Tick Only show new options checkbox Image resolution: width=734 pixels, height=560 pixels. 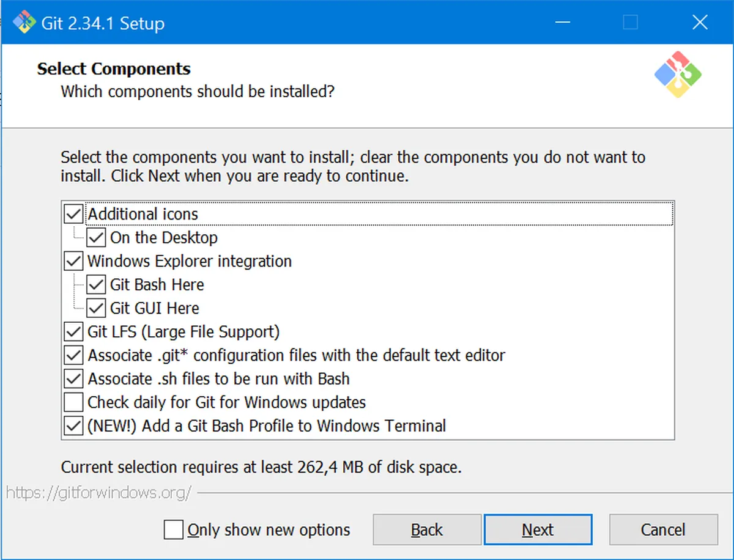pos(174,529)
